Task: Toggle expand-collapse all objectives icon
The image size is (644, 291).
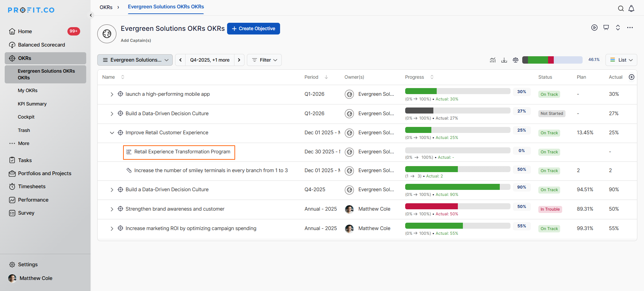Action: click(618, 28)
